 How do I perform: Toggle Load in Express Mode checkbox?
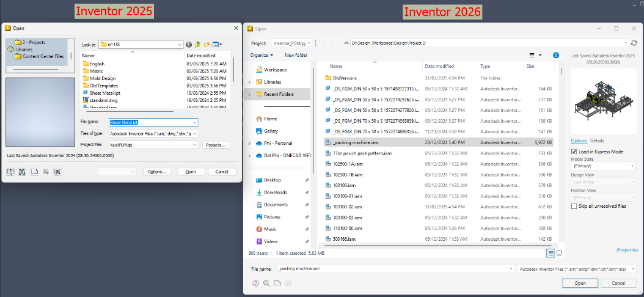574,152
